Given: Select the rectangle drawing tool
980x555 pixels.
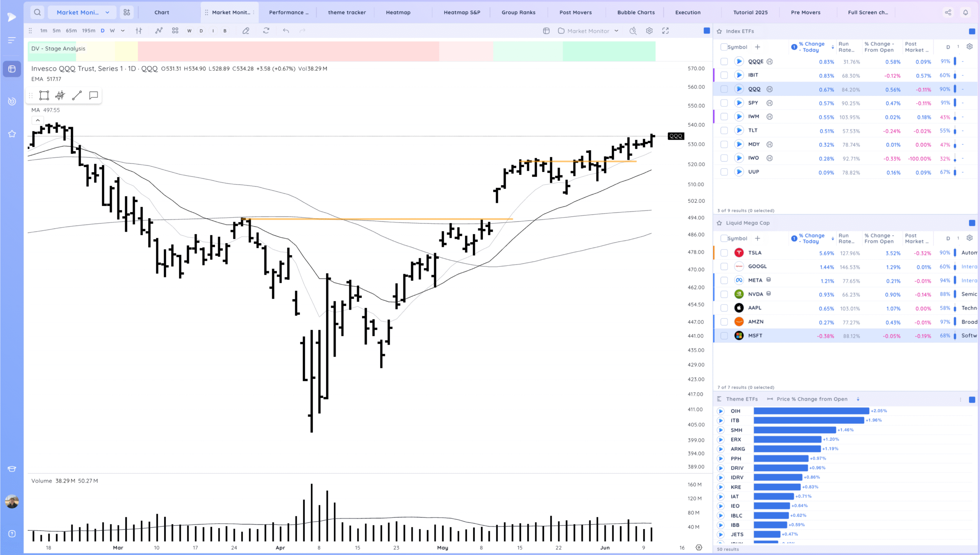Looking at the screenshot, I should 44,95.
